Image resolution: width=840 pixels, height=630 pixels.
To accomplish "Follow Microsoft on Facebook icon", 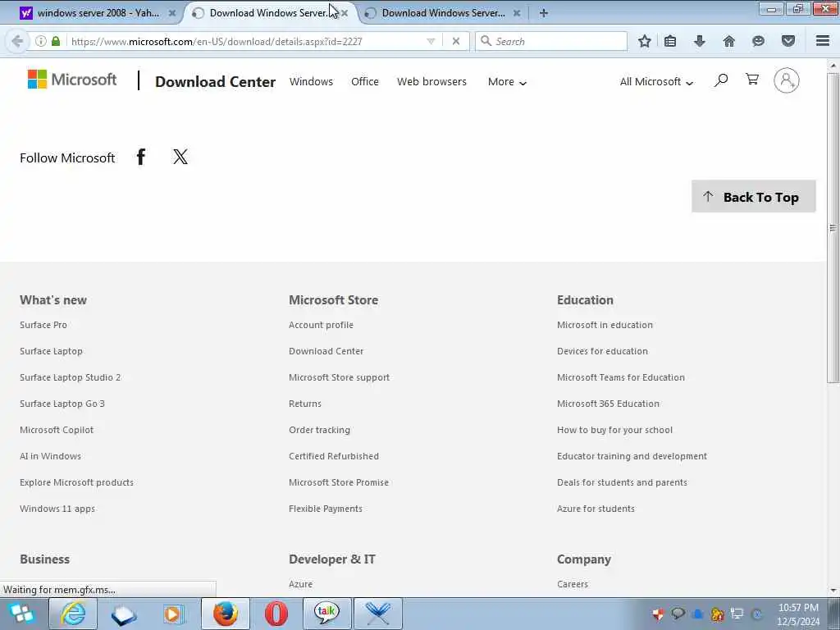I will pyautogui.click(x=141, y=157).
